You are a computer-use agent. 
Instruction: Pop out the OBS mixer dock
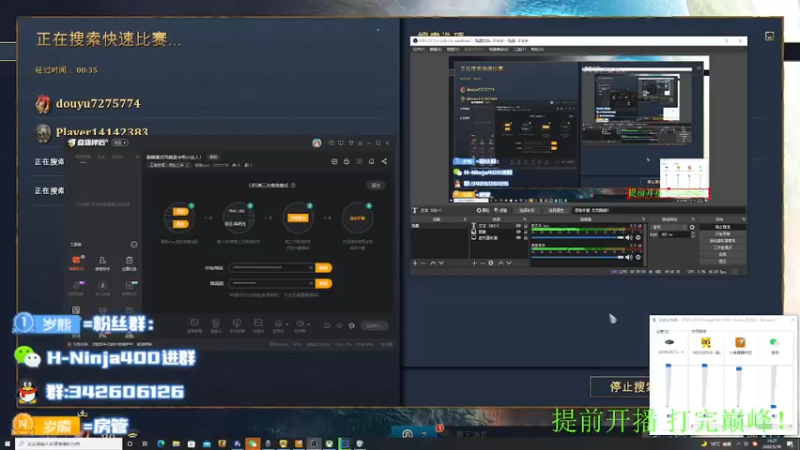tap(643, 219)
